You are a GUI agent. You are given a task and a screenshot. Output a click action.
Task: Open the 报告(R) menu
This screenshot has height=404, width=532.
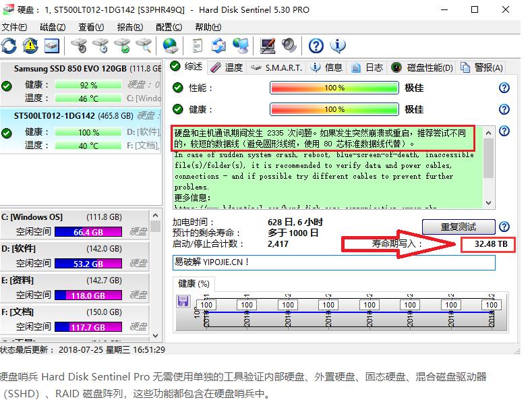click(x=130, y=27)
